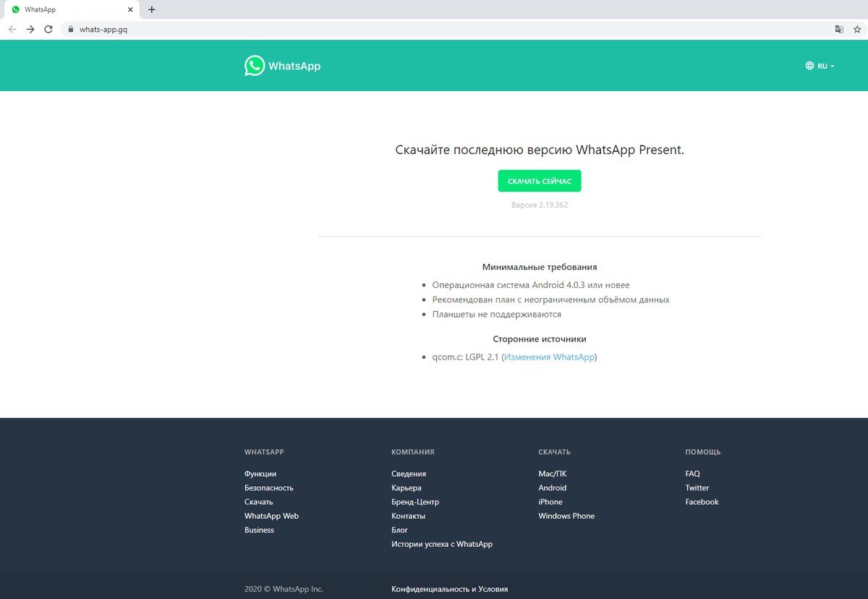Open the Карьера footer link
The height and width of the screenshot is (599, 868).
click(x=407, y=488)
